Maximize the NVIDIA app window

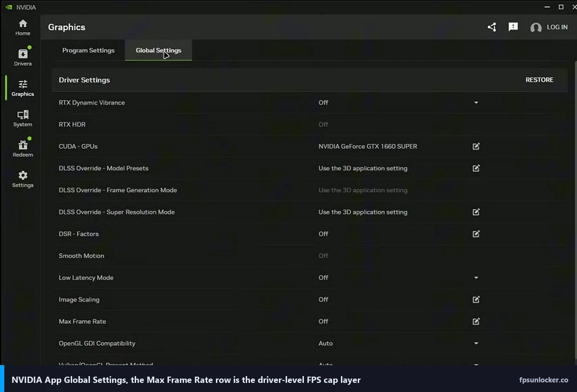point(561,7)
